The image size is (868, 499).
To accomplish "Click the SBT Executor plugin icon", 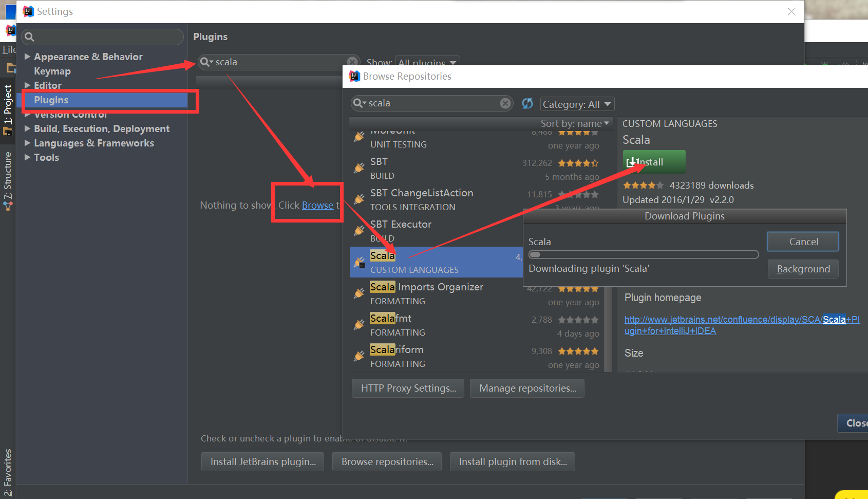I will coord(360,231).
